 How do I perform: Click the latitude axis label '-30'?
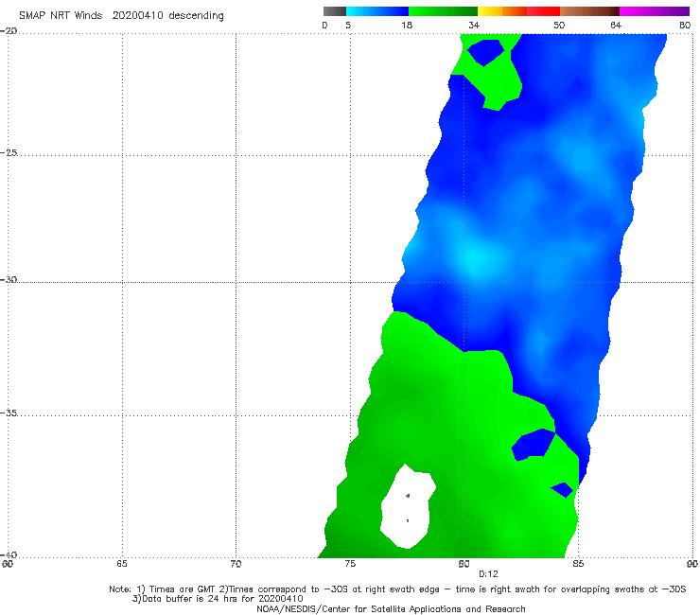pyautogui.click(x=9, y=279)
